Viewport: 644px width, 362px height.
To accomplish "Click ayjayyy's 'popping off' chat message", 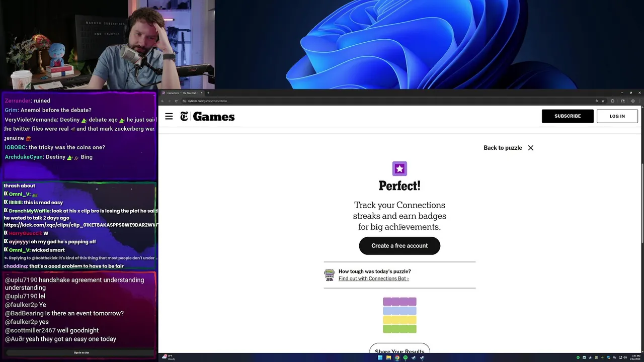I will [50, 242].
